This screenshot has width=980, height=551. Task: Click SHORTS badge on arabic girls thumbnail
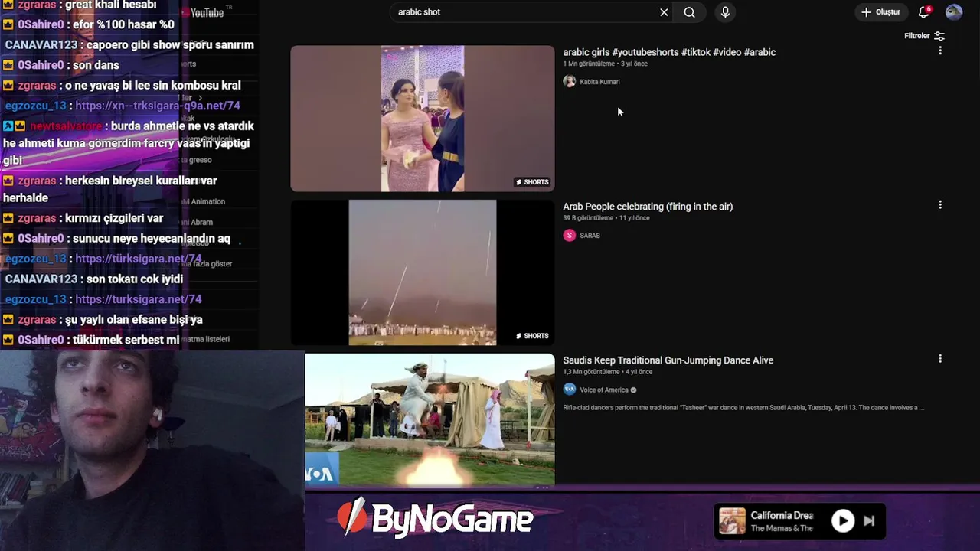pos(532,182)
